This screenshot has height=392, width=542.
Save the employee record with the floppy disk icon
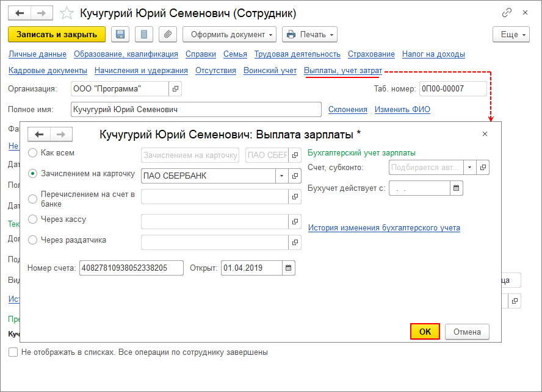point(120,35)
